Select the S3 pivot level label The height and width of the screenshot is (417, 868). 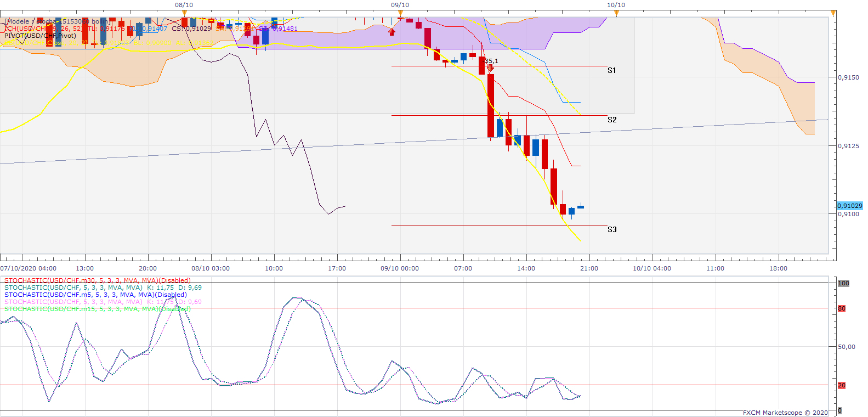[x=612, y=229]
